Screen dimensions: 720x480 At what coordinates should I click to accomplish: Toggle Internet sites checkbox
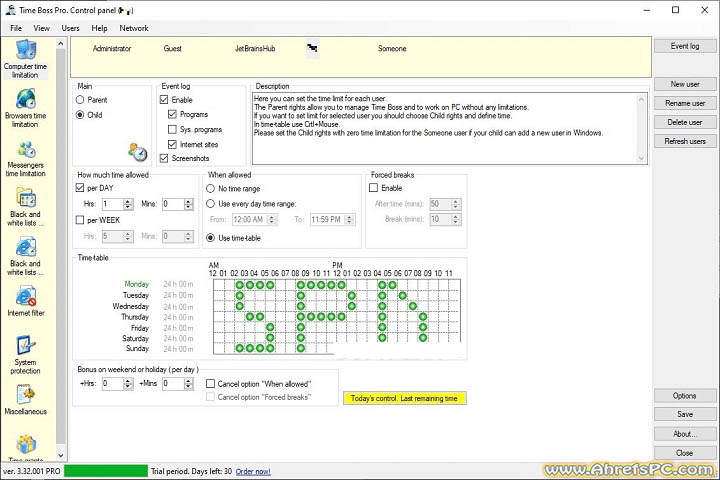click(172, 144)
